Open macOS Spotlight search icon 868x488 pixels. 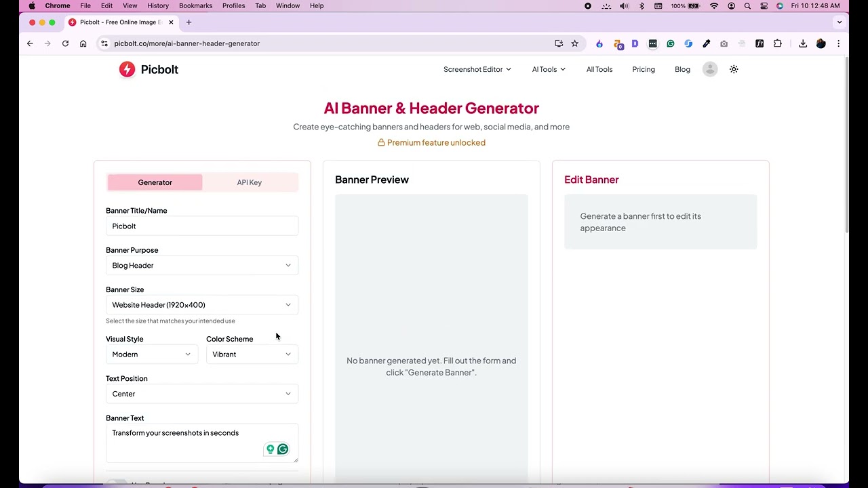747,5
